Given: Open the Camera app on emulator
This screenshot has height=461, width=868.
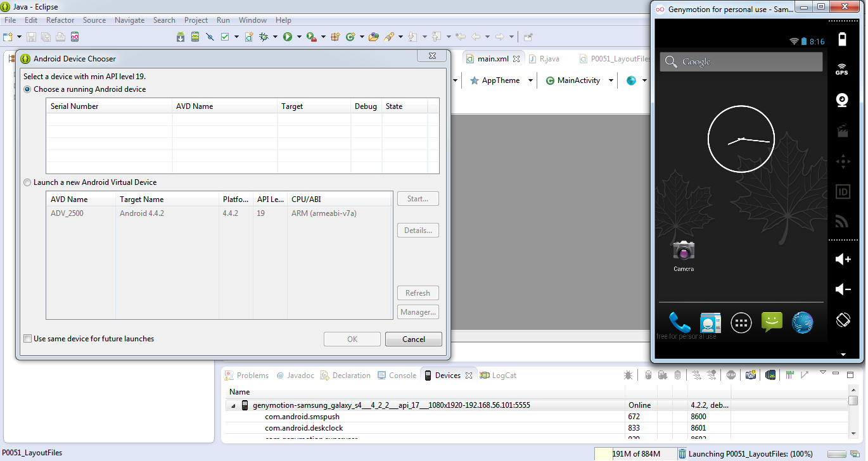Looking at the screenshot, I should 684,255.
